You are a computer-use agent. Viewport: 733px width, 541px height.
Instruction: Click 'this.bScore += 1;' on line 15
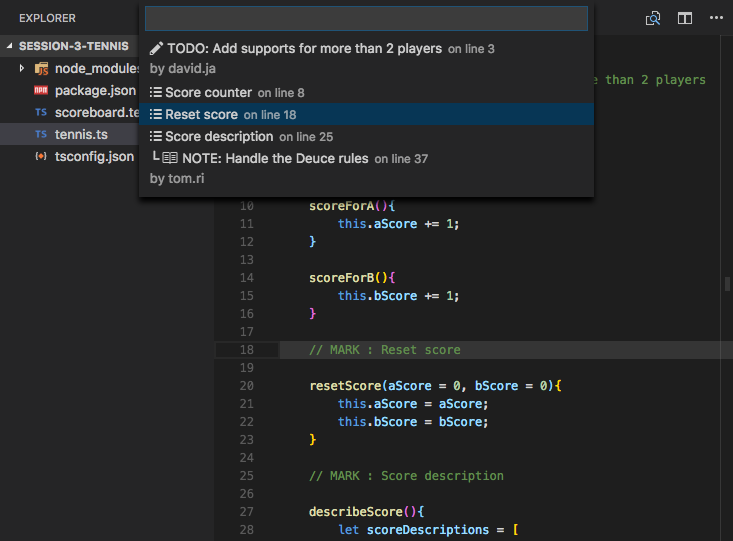pos(399,296)
